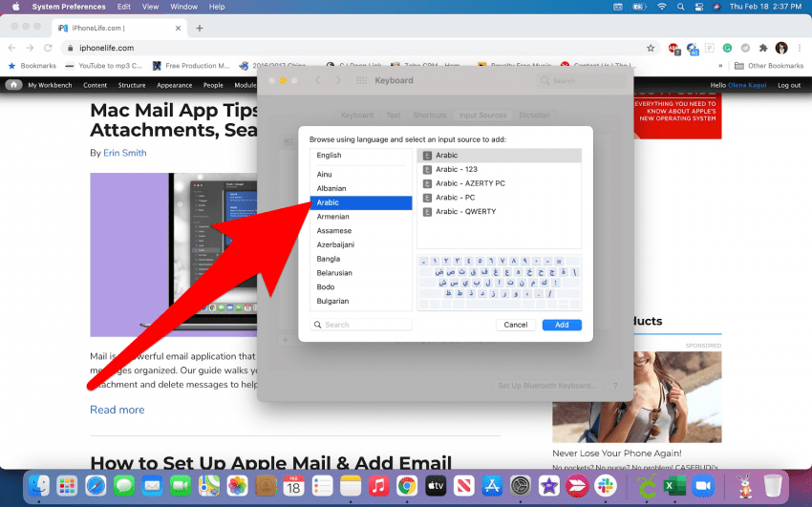Open Apple TV app in the Dock
Viewport: 812px width, 507px height.
pos(436,486)
